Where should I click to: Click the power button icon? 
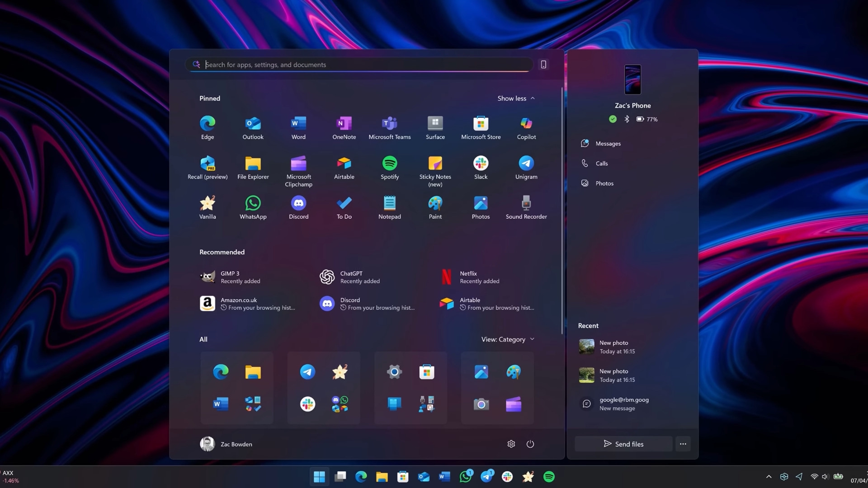pyautogui.click(x=530, y=444)
